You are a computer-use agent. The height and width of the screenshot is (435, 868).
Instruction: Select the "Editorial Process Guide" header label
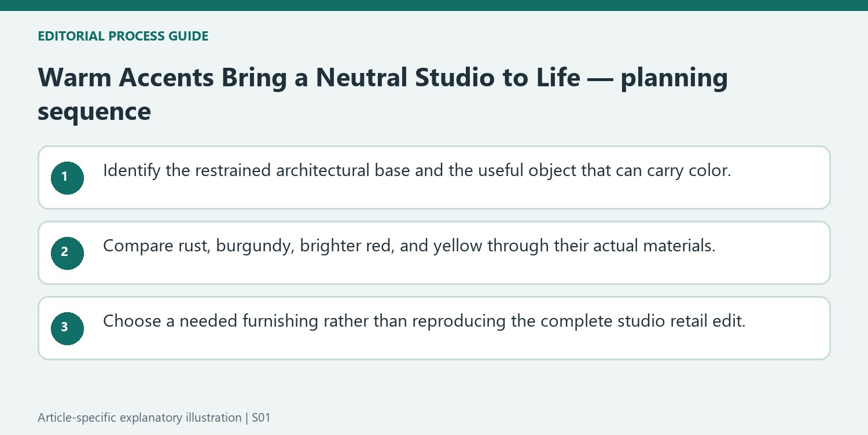click(123, 36)
